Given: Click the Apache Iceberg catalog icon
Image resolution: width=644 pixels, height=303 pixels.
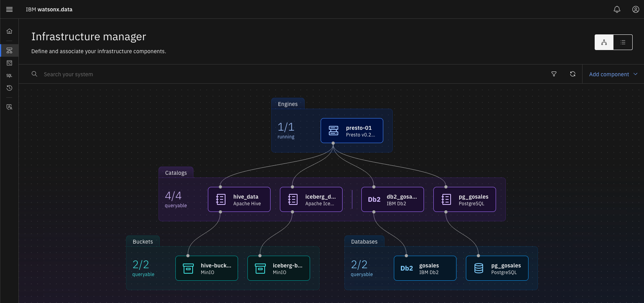Looking at the screenshot, I should coord(293,199).
